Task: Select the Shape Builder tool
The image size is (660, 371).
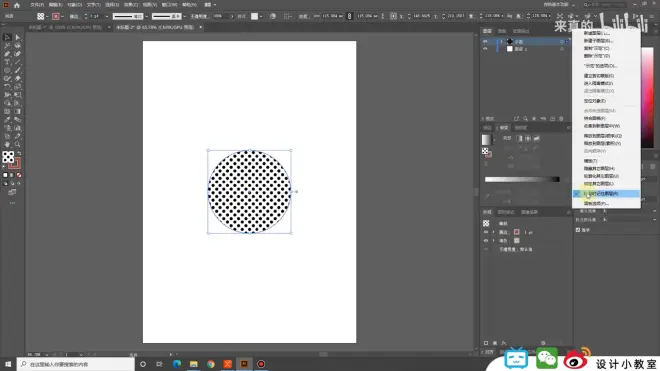Action: click(7, 103)
